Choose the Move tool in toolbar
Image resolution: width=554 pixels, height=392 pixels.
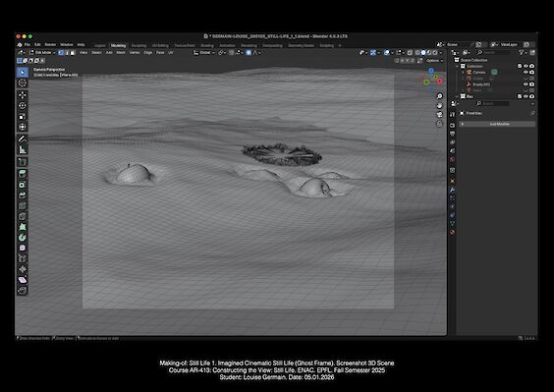[x=23, y=94]
